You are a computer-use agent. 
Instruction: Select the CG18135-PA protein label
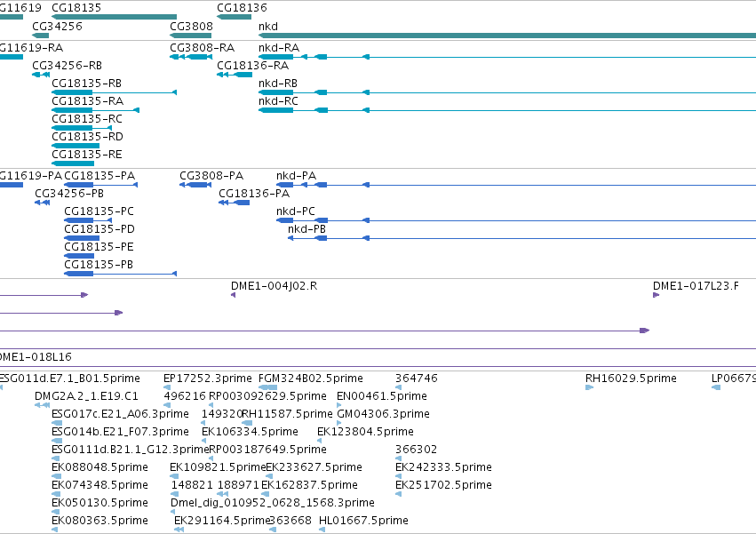(99, 176)
